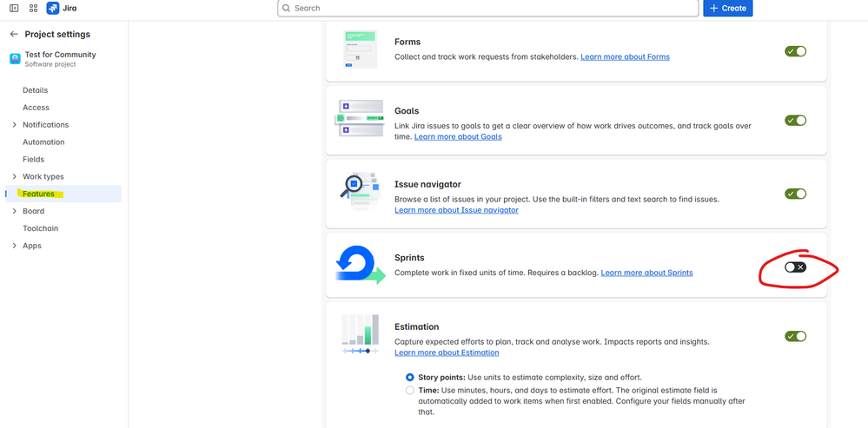Click the Project settings heading
The height and width of the screenshot is (428, 868).
[57, 34]
